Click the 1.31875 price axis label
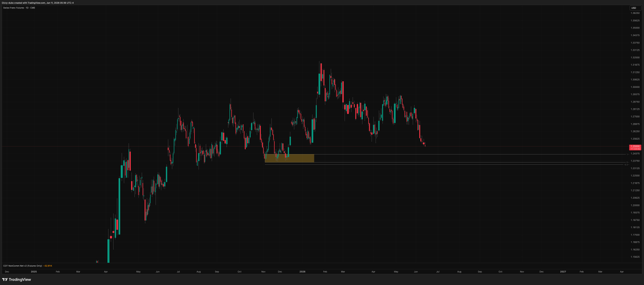Screen dimensions: 644x285 635,65
